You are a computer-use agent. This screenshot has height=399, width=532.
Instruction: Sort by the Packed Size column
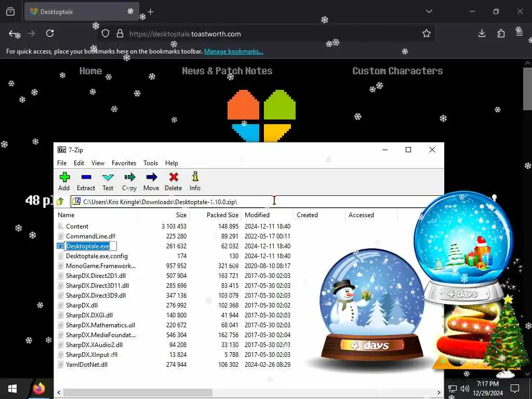click(x=216, y=215)
